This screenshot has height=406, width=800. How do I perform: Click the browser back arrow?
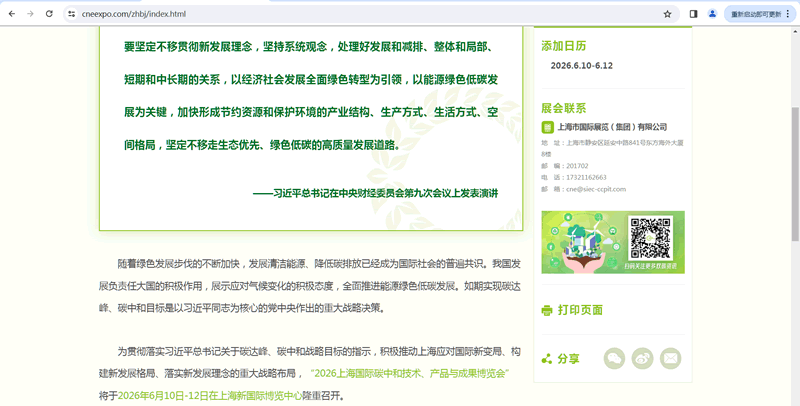(11, 14)
